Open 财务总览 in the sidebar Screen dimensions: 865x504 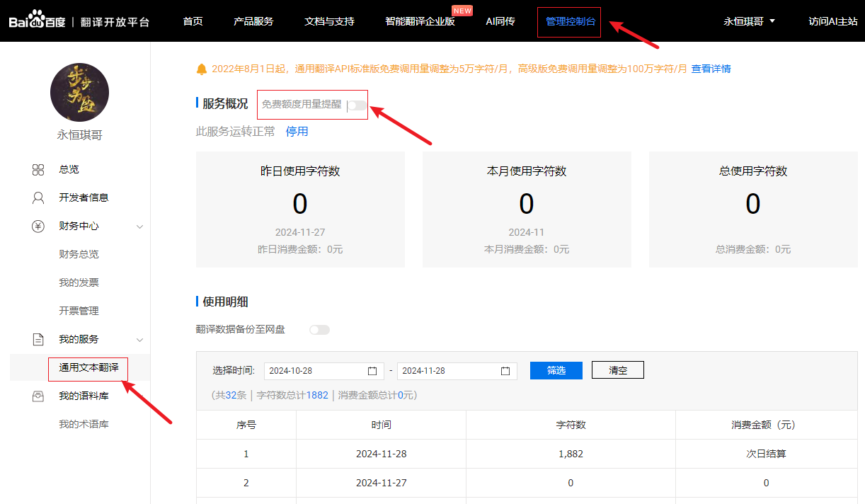pos(79,254)
